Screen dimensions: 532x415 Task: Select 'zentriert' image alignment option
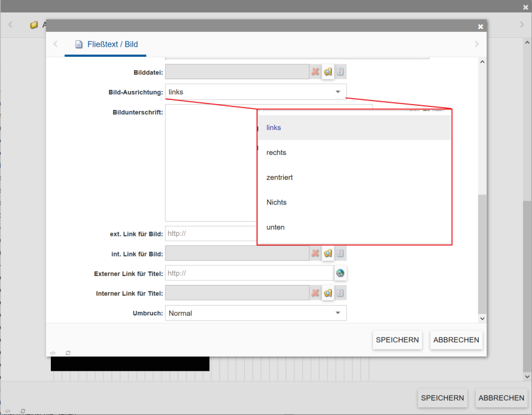tap(280, 177)
